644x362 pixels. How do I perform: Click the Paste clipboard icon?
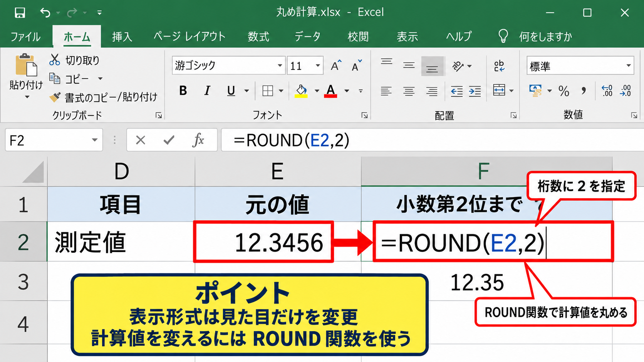click(26, 65)
